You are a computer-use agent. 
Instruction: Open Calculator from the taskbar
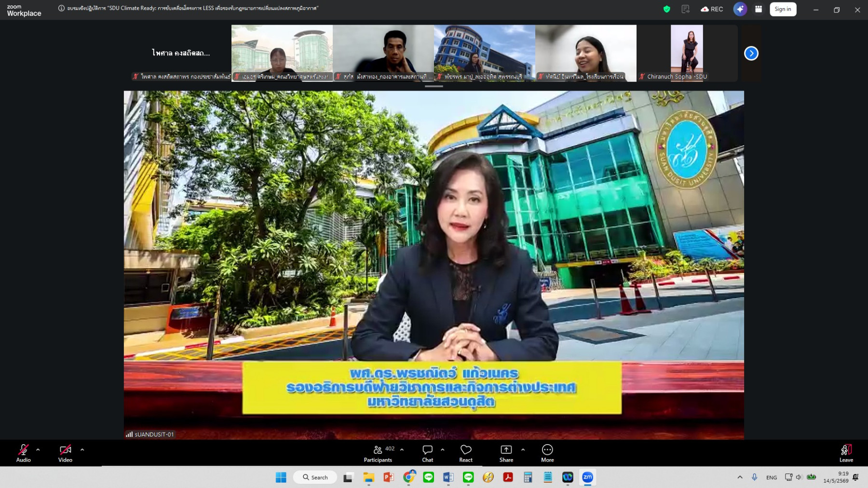pos(528,477)
